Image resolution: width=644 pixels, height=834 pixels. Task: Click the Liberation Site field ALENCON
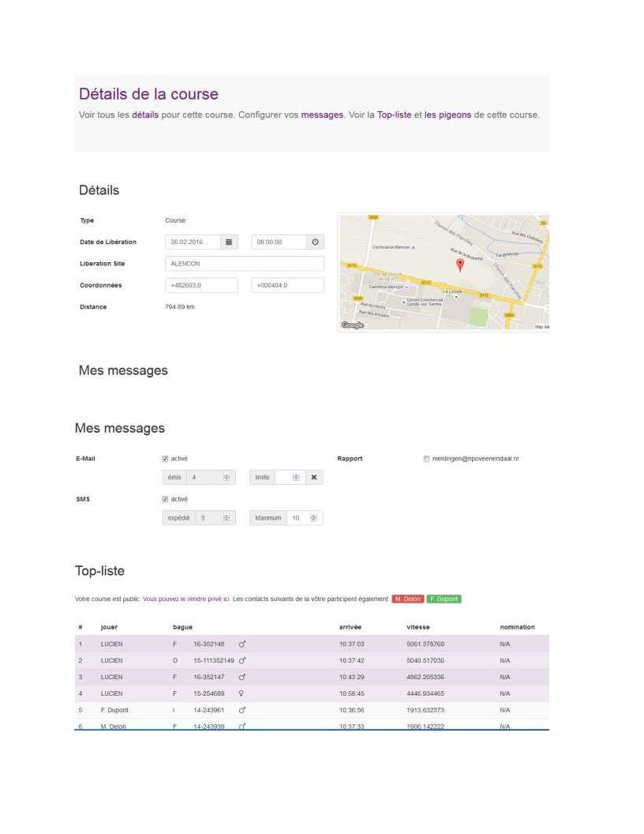pyautogui.click(x=245, y=264)
